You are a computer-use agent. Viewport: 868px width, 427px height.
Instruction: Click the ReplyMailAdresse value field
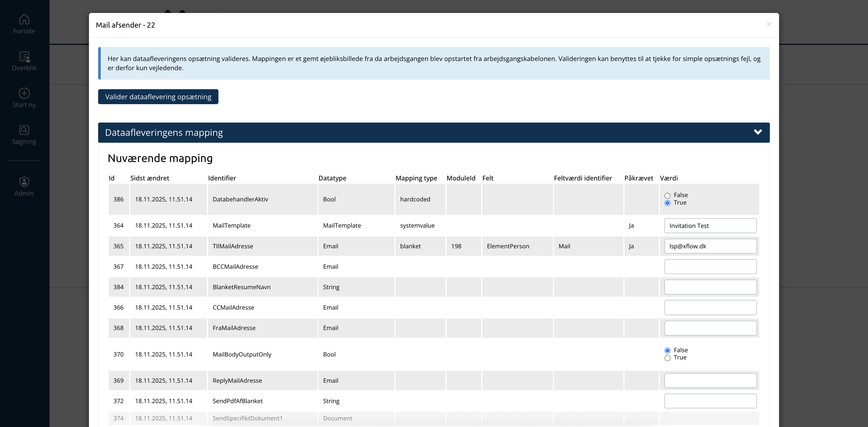[x=710, y=380]
